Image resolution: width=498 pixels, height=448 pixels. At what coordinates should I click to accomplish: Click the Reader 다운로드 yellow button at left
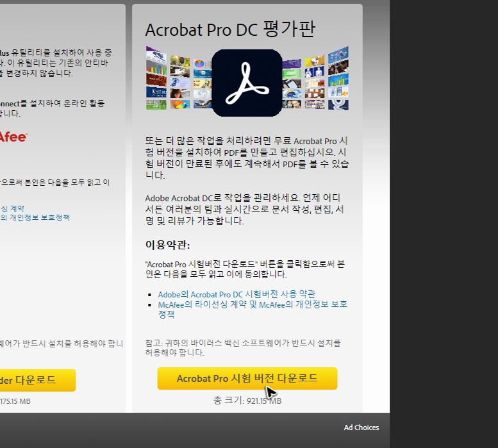(x=38, y=380)
